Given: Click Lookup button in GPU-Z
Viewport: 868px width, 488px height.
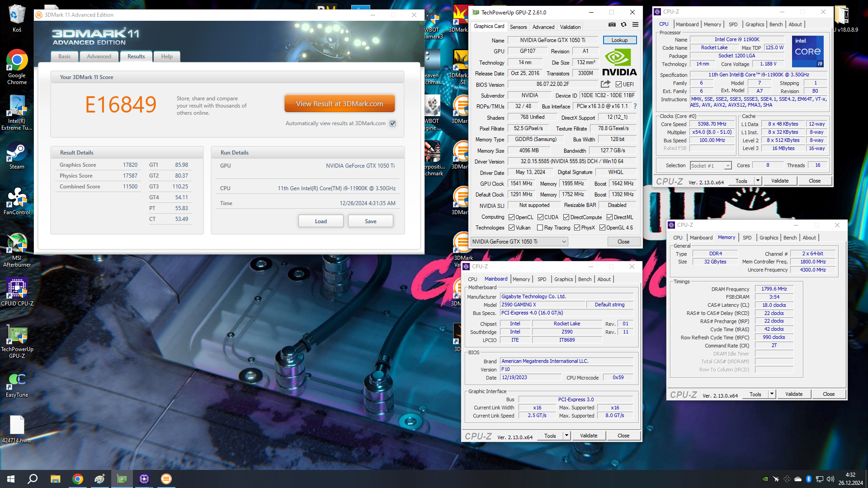Looking at the screenshot, I should pyautogui.click(x=619, y=40).
